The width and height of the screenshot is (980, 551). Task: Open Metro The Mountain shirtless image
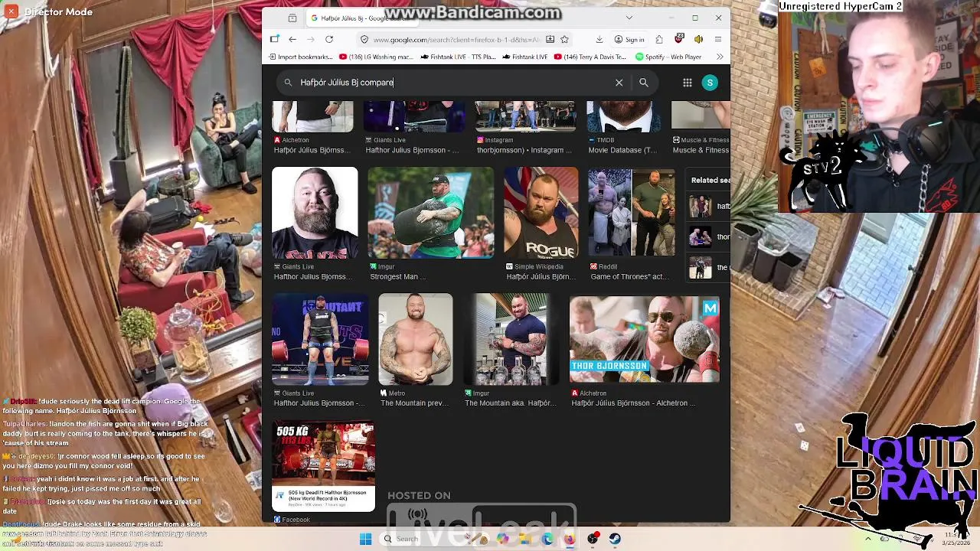416,339
